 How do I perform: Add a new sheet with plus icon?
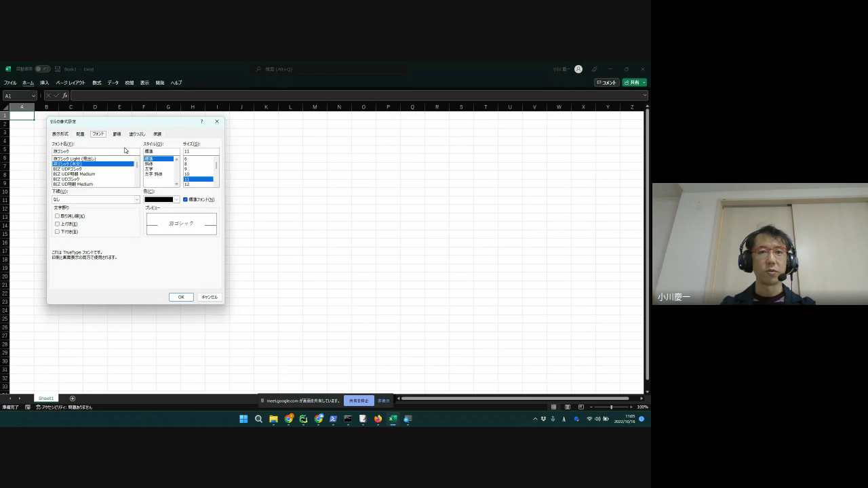[73, 399]
